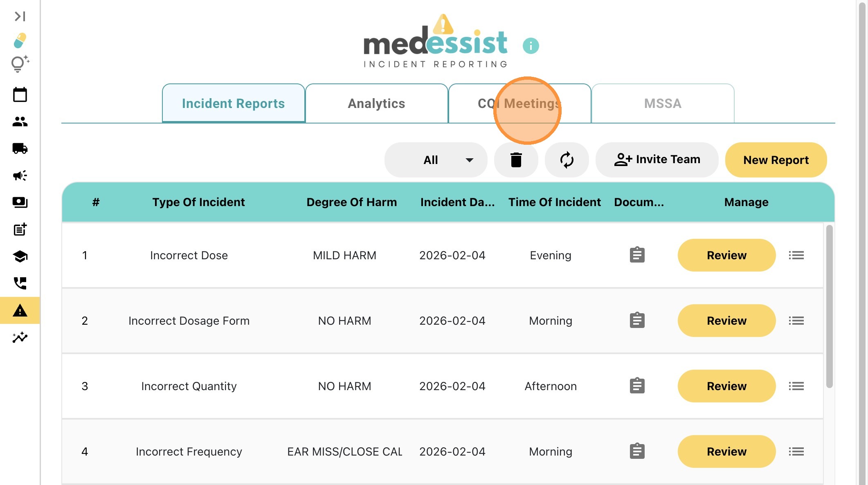Click the Invite Team button

click(x=657, y=160)
